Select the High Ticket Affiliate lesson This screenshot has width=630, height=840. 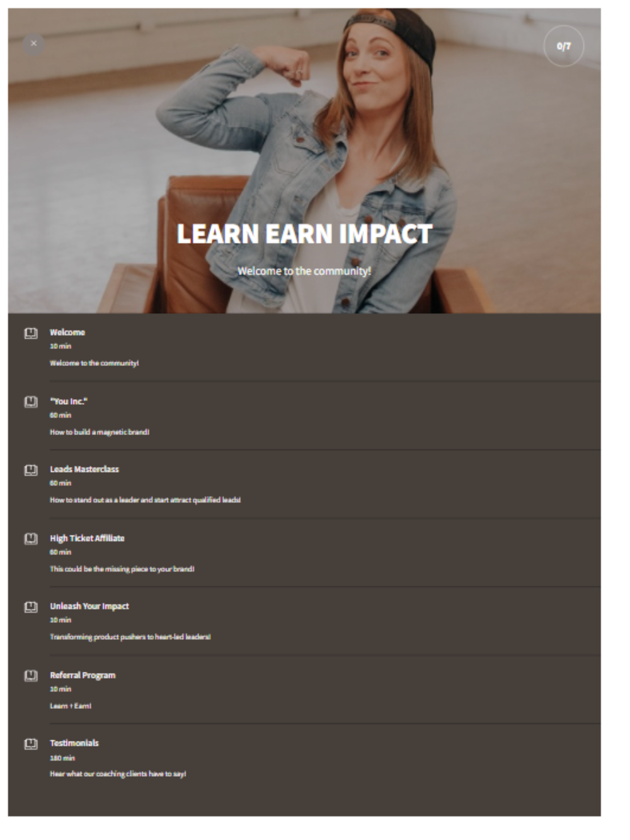click(87, 538)
